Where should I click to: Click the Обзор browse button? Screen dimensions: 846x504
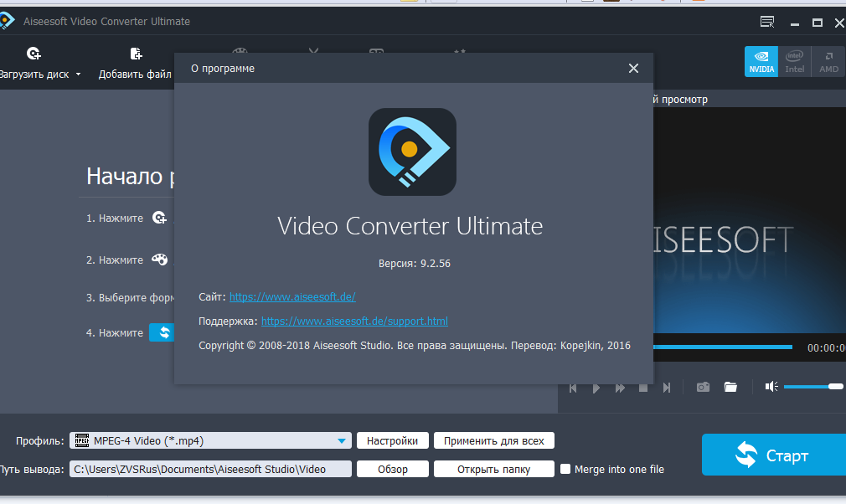tap(393, 469)
